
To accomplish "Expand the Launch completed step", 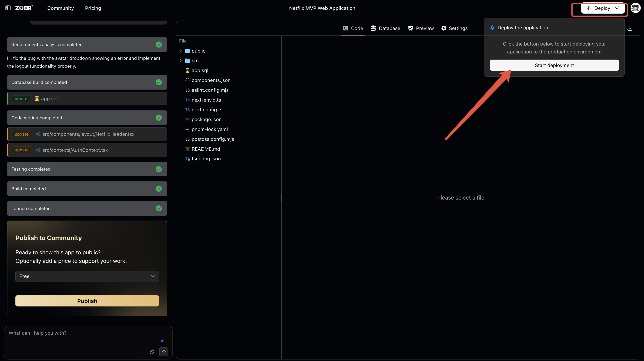I will point(87,208).
